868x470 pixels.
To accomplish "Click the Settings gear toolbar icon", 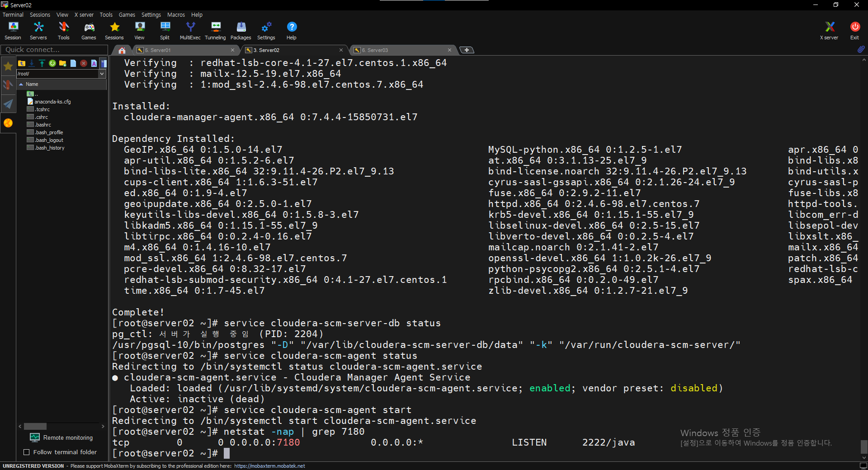I will [x=266, y=31].
